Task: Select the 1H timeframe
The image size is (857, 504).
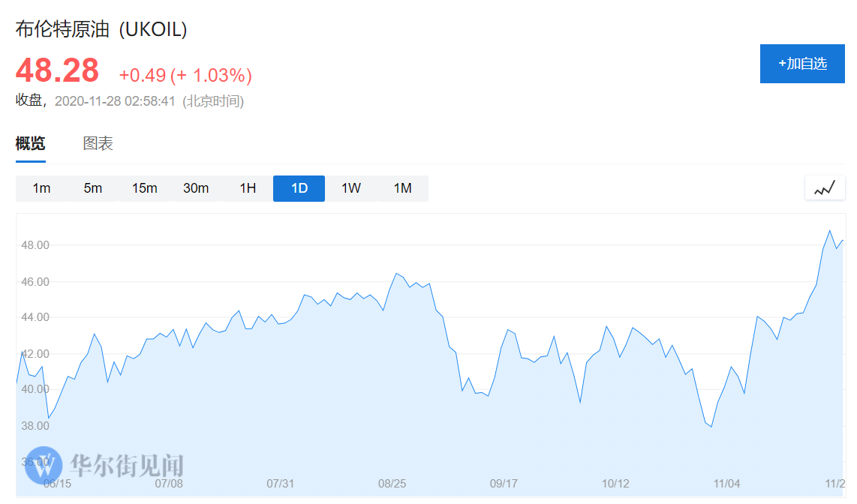Action: click(x=248, y=188)
